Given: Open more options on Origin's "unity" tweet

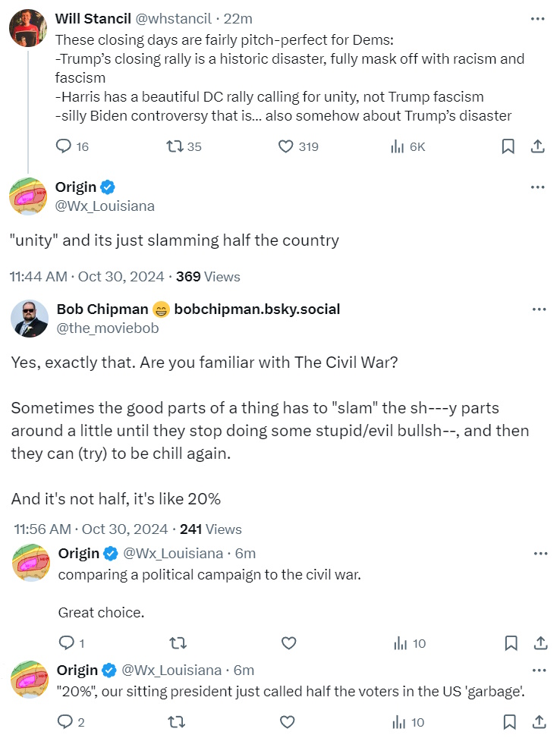Looking at the screenshot, I should 537,187.
